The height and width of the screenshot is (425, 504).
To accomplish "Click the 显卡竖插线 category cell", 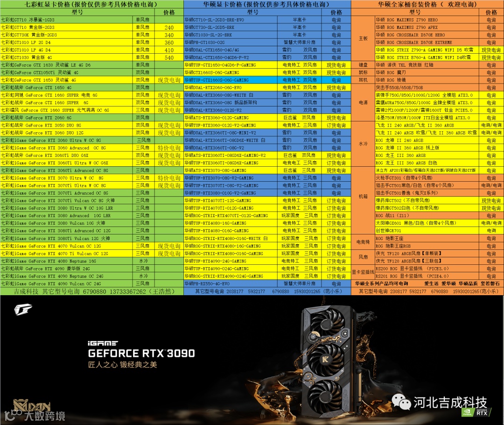I will coord(363,272).
